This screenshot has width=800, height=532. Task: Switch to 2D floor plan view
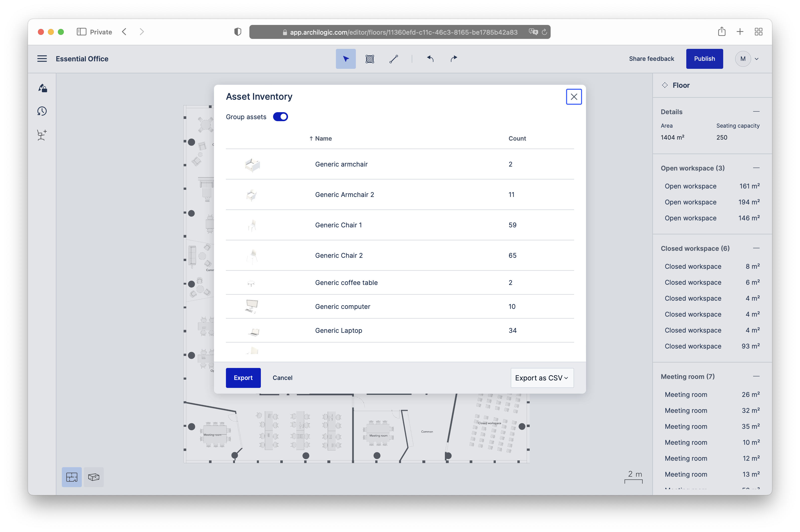tap(72, 477)
